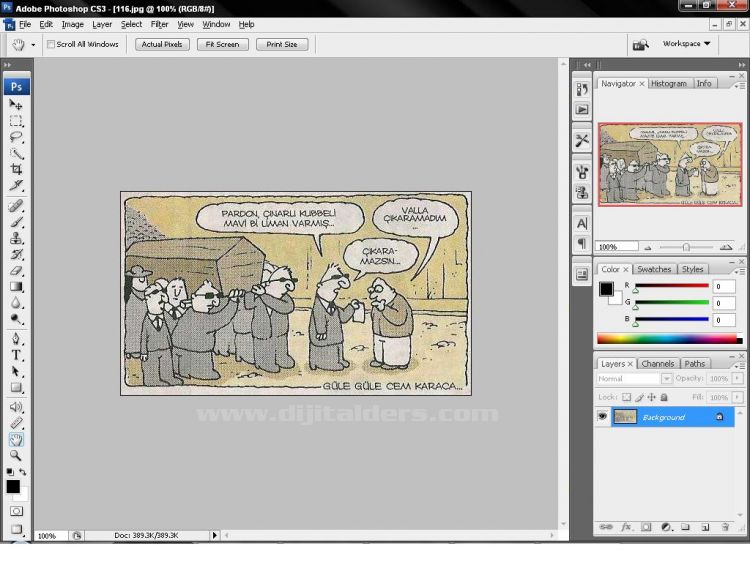This screenshot has width=750, height=562.
Task: Open the Hand tool preset picker
Action: (x=33, y=45)
